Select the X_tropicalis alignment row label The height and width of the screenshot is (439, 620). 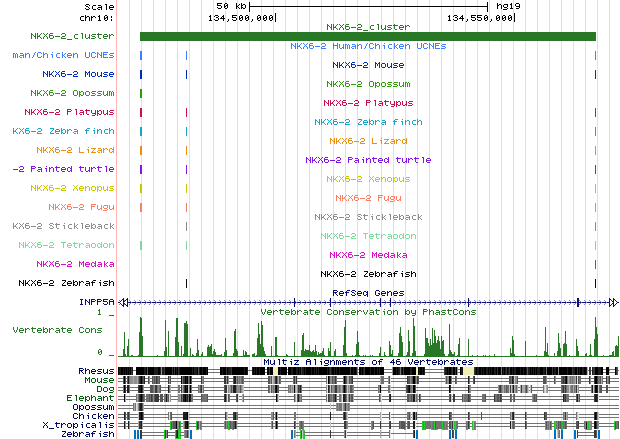click(85, 425)
